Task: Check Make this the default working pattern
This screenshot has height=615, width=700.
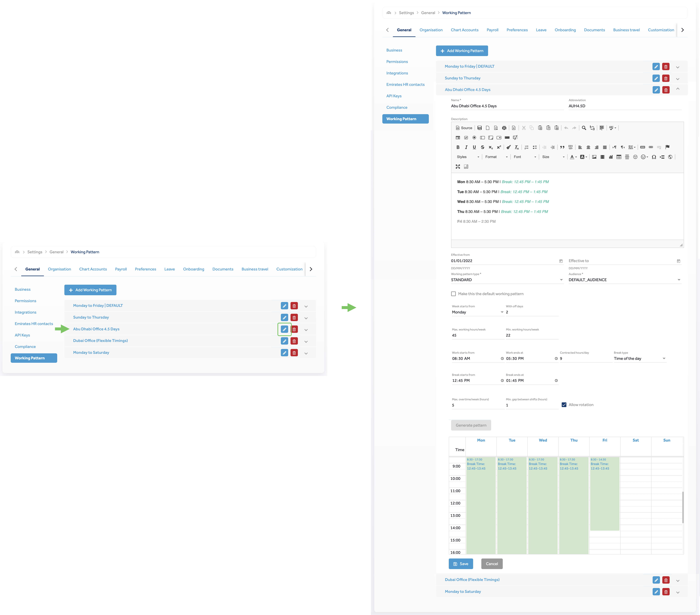Action: pyautogui.click(x=453, y=294)
